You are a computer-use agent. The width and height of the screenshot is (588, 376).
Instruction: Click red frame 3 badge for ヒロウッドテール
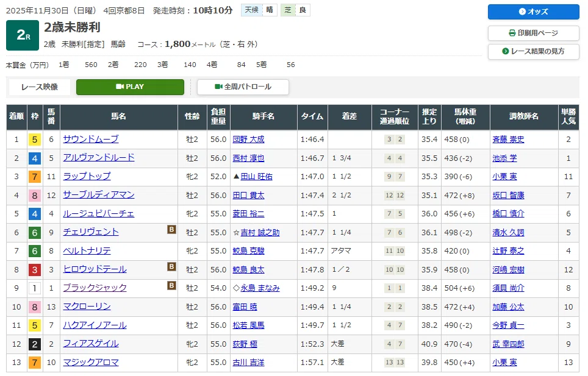[35, 269]
